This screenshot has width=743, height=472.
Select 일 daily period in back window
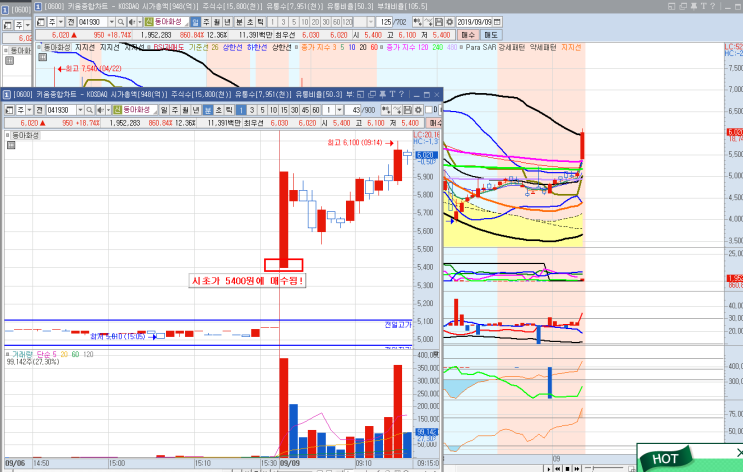pos(195,22)
